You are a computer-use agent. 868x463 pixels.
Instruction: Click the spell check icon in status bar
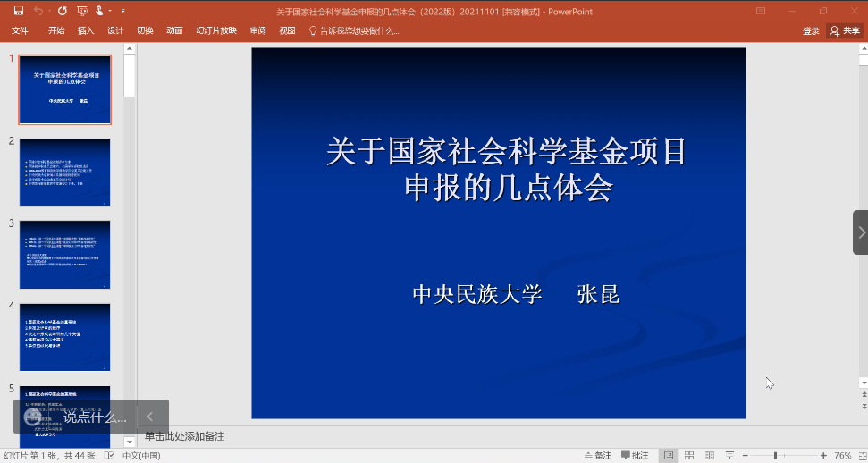pyautogui.click(x=109, y=456)
